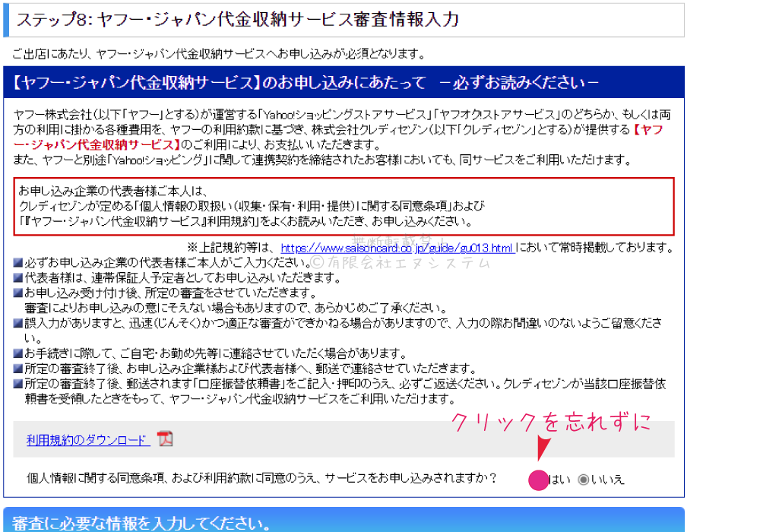Click the はい label next to the radio
Viewport: 760px width, 532px height.
[x=559, y=480]
